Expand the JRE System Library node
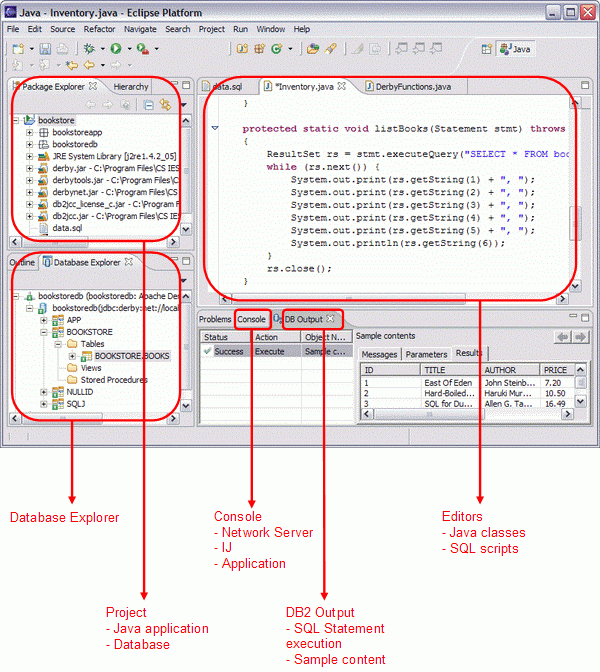The width and height of the screenshot is (600, 672). click(30, 156)
